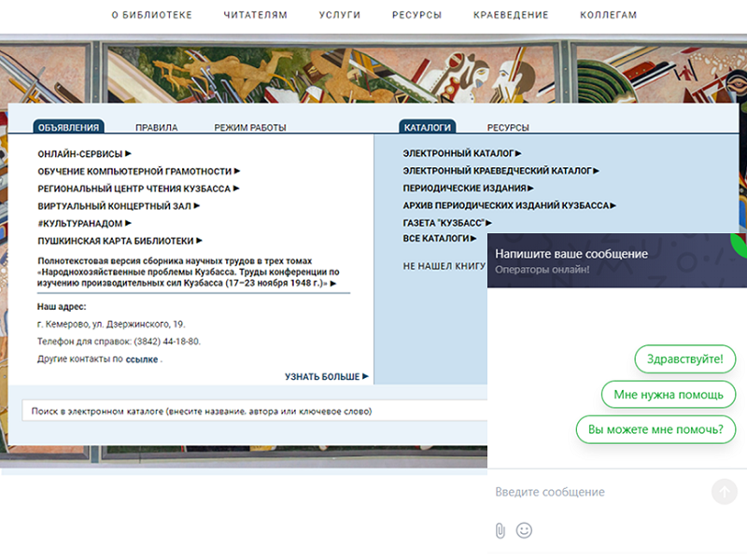747x560 pixels.
Task: Open the ЧИТАТЕЛЯМ menu item
Action: 255,15
